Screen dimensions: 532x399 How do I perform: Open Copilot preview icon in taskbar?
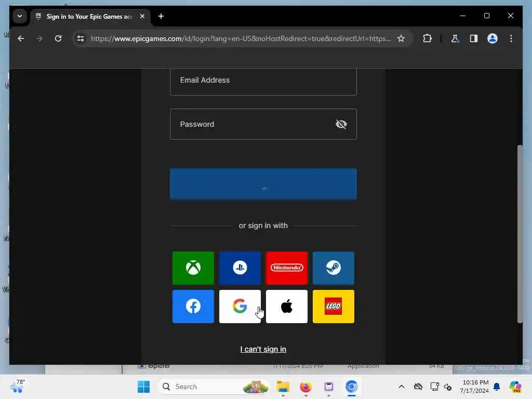(x=515, y=387)
